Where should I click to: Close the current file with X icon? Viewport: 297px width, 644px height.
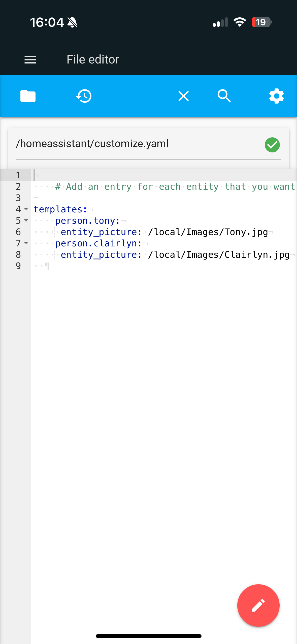[184, 96]
